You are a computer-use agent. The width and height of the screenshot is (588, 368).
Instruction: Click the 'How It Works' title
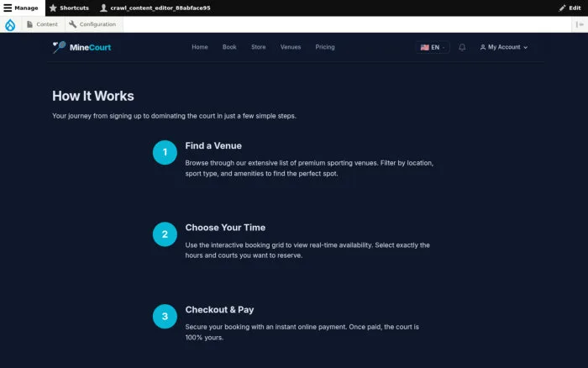pyautogui.click(x=93, y=96)
